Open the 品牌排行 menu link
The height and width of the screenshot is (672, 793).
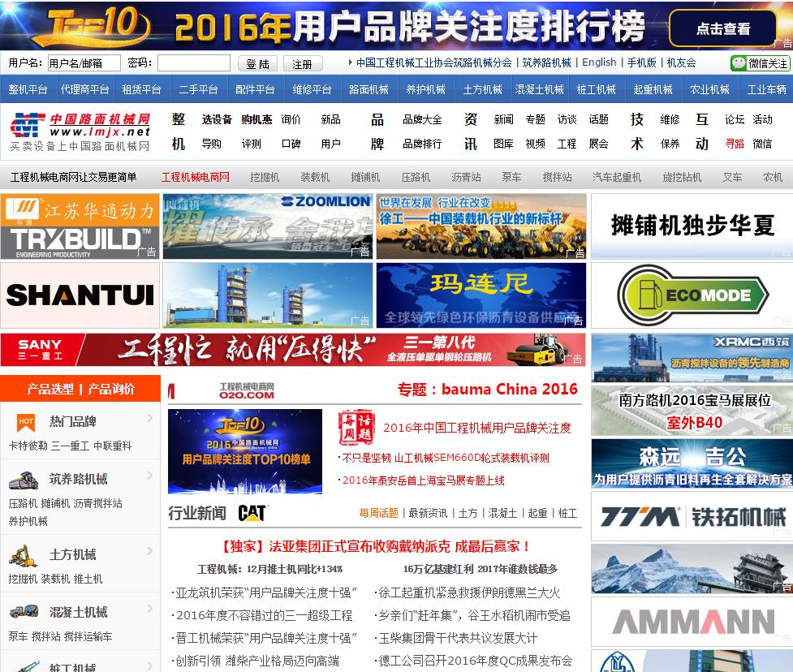pyautogui.click(x=422, y=144)
